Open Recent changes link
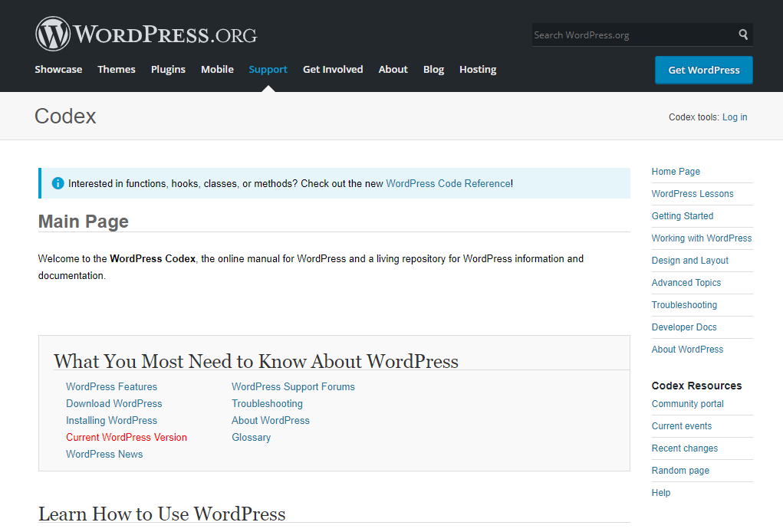This screenshot has height=532, width=783. click(x=685, y=448)
